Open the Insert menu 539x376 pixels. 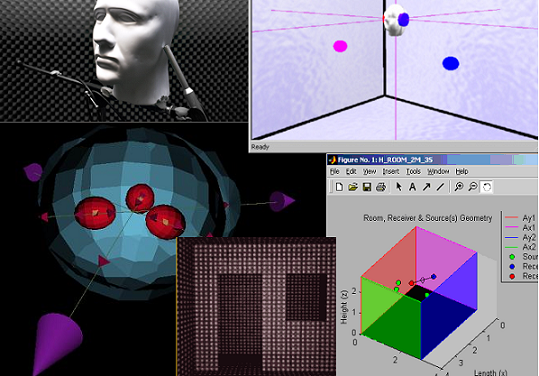click(x=391, y=171)
